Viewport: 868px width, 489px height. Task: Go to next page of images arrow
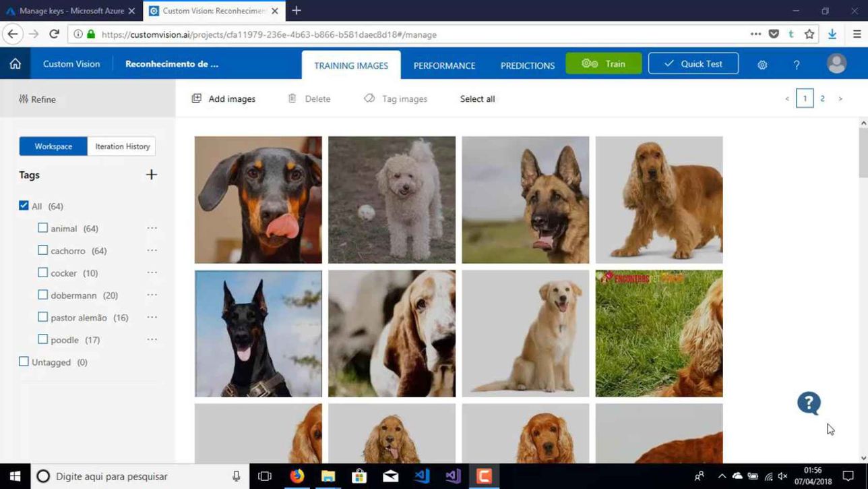840,98
